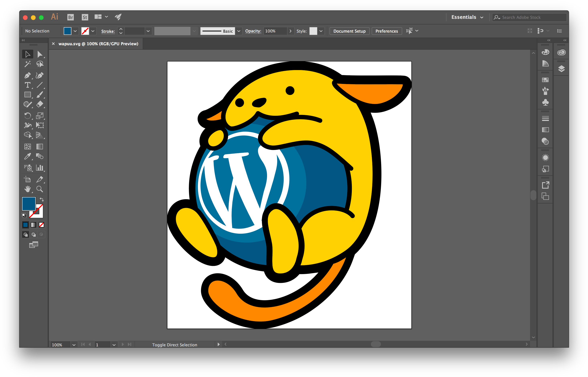Open the Layers panel
This screenshot has height=377, width=588.
click(x=561, y=68)
